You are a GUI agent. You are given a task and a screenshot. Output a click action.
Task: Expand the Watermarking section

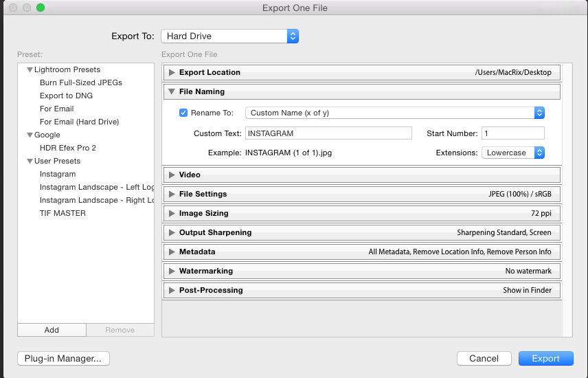click(x=172, y=271)
